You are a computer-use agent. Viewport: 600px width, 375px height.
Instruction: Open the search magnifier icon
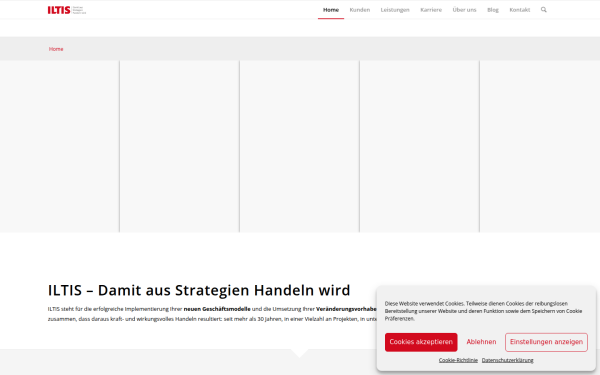coord(543,10)
